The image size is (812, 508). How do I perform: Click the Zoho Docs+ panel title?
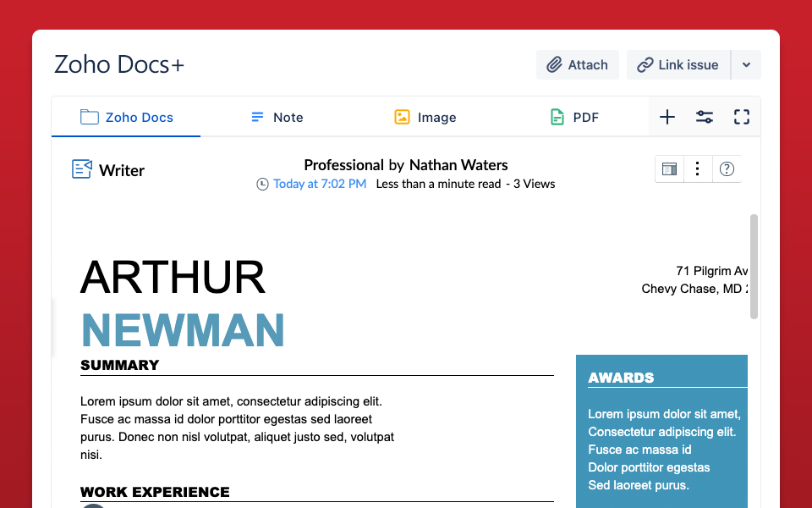click(x=119, y=65)
